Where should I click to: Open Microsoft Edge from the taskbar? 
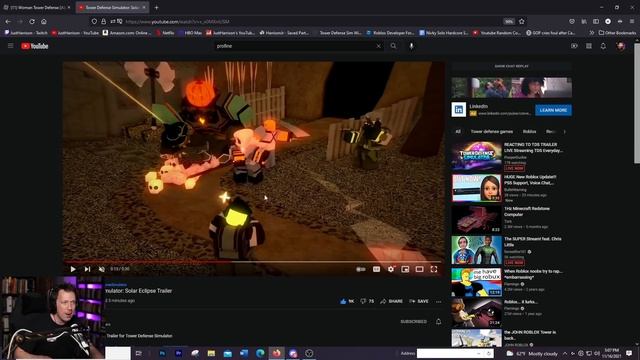point(260,353)
